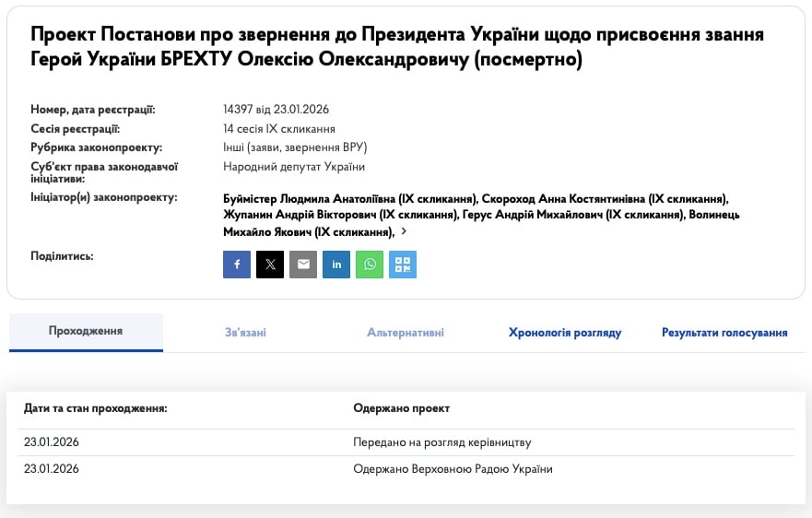The height and width of the screenshot is (518, 812).
Task: Select rubric Інші (заяви, звернення ВРУ)
Action: (295, 147)
